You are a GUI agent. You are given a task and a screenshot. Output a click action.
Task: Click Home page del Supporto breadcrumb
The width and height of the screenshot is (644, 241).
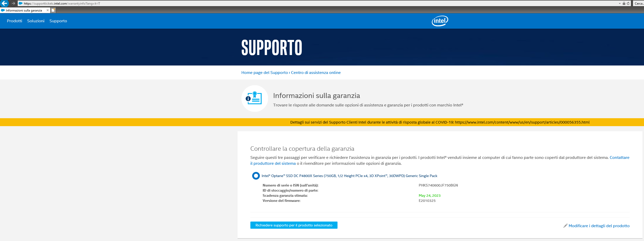265,73
